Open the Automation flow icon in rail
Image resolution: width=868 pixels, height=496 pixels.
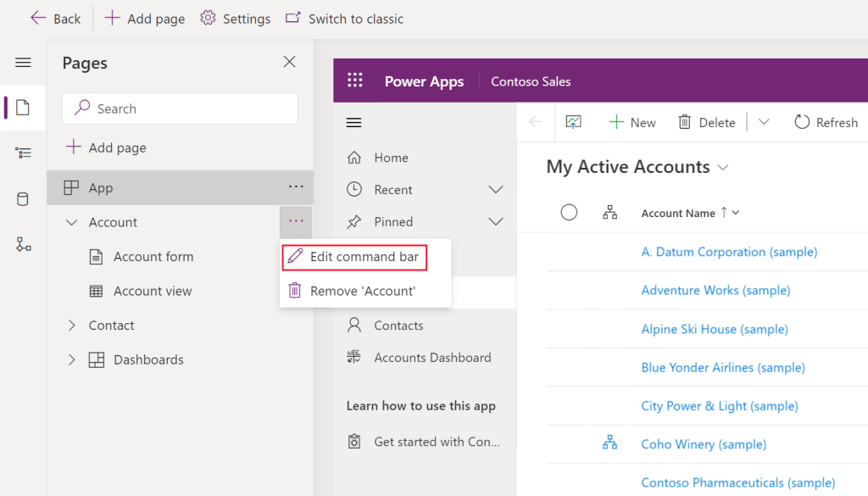(23, 244)
